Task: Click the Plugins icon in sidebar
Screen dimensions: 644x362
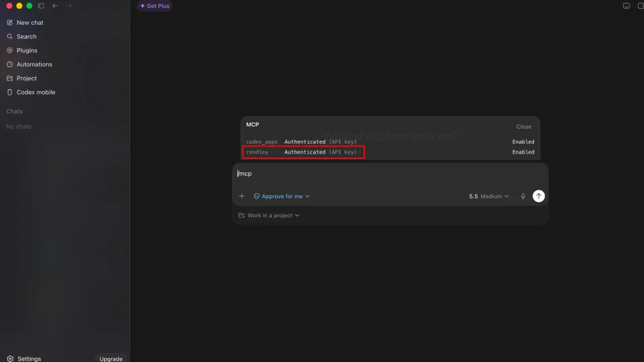Action: click(x=10, y=50)
